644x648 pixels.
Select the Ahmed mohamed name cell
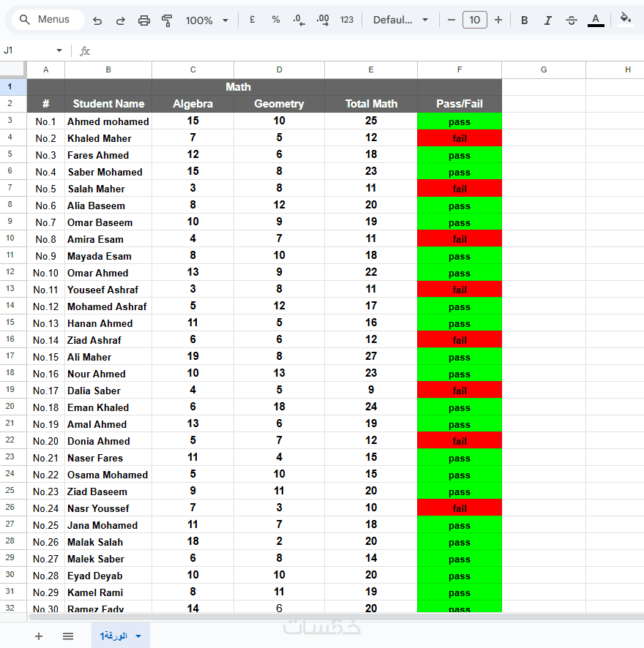108,121
